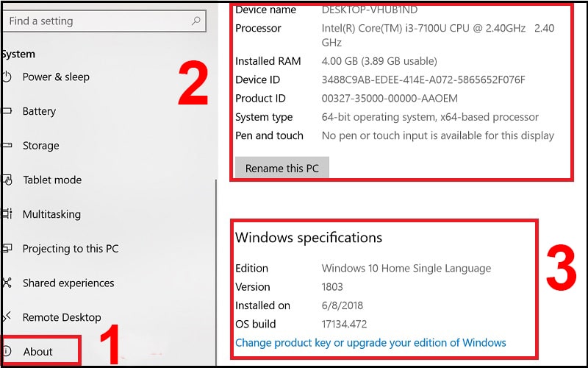Select the Battery icon in the sidebar
This screenshot has width=588, height=368.
(x=7, y=111)
